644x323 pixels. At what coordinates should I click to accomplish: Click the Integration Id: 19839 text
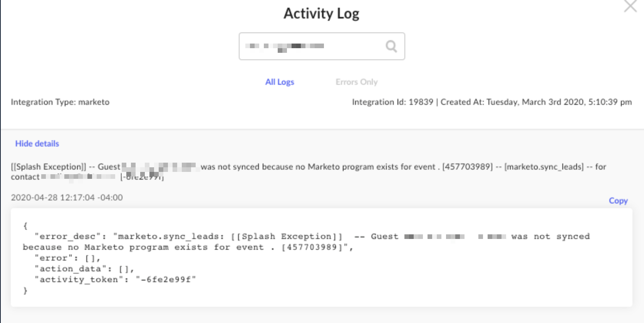(x=392, y=102)
